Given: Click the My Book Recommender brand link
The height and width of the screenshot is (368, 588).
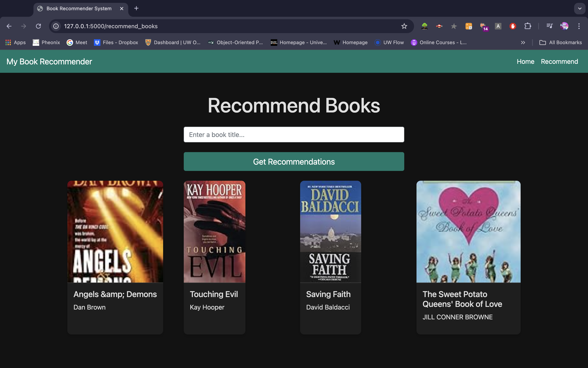Looking at the screenshot, I should pos(49,62).
